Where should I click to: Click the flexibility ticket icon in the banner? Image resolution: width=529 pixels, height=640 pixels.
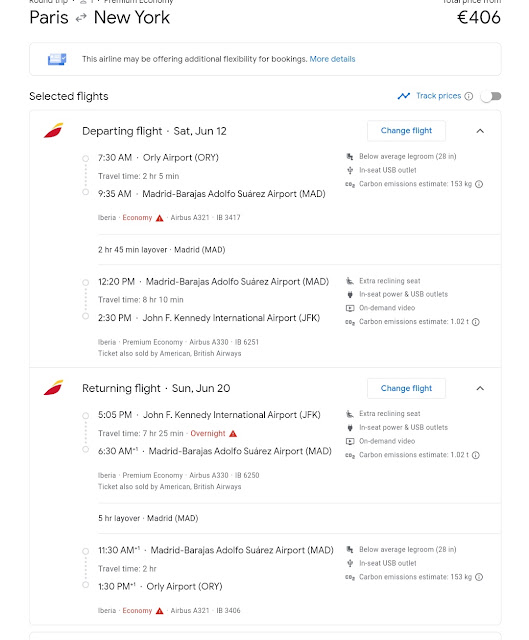tap(57, 59)
